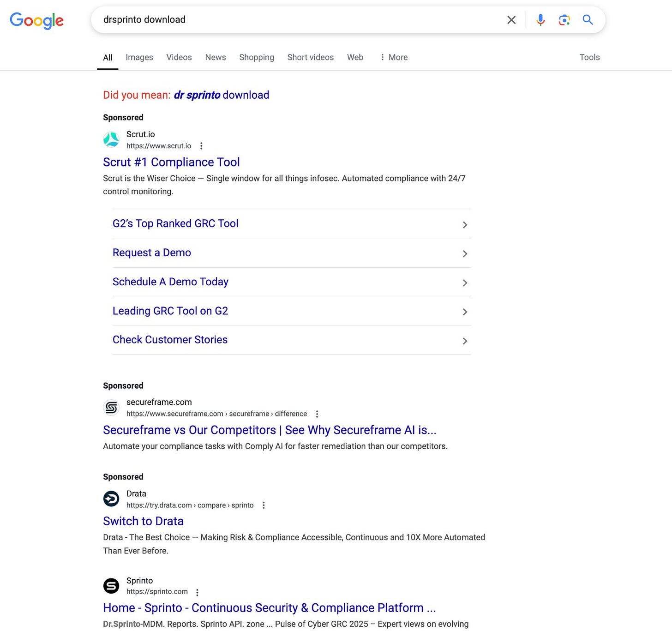Viewport: 672px width, 631px height.
Task: Open three-dot menu beside try.drata.com URL
Action: click(264, 505)
